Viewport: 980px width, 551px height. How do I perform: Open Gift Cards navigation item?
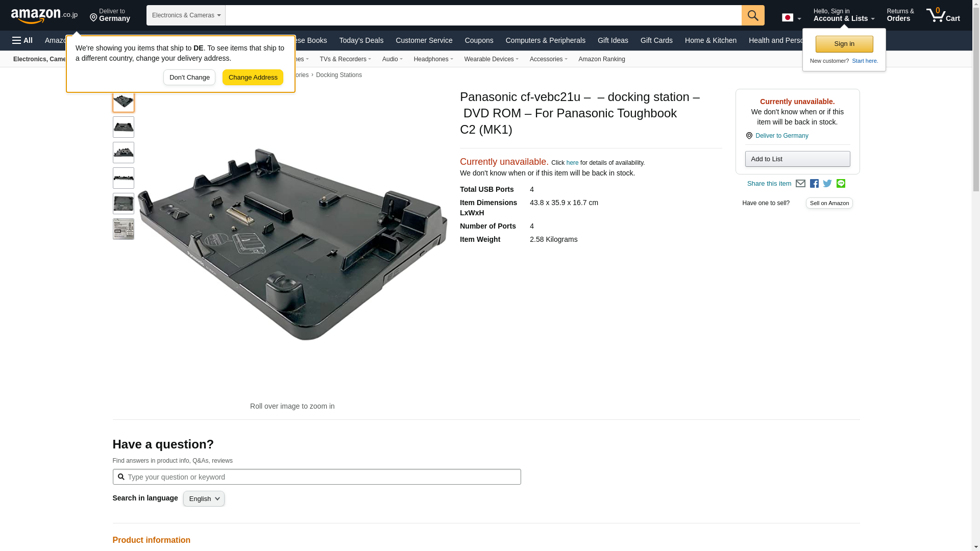coord(656,40)
